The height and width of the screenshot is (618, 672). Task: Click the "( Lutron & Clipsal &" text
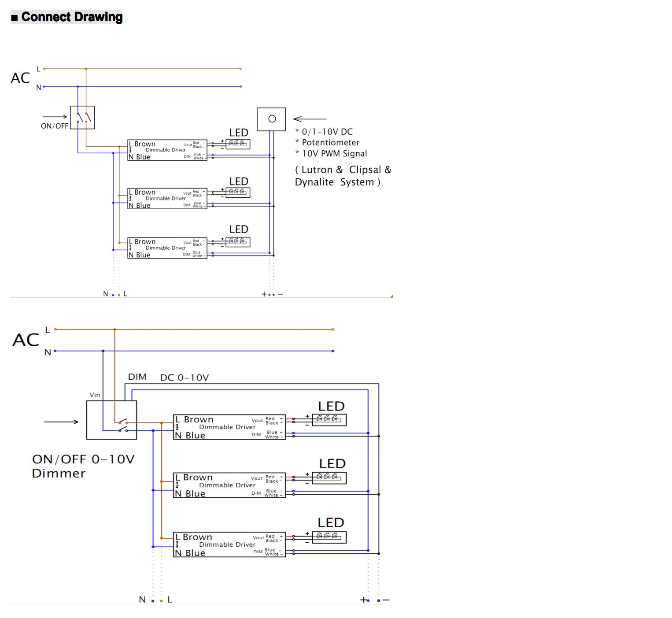343,170
